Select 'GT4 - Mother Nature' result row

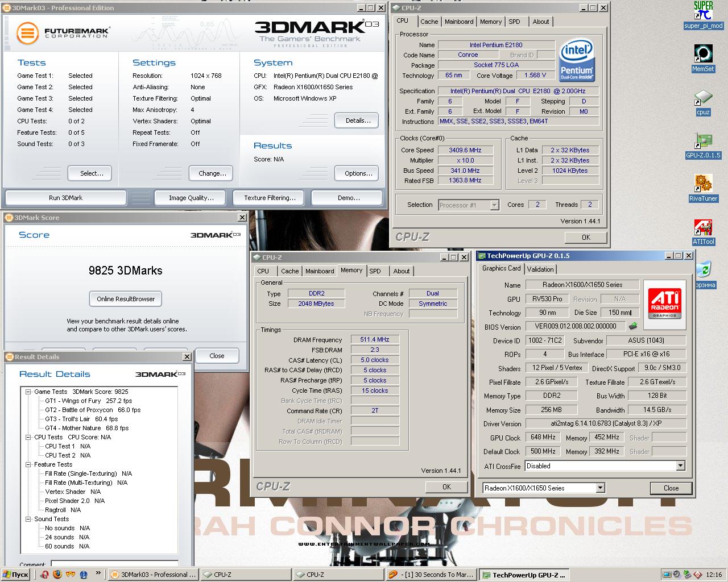pos(86,428)
